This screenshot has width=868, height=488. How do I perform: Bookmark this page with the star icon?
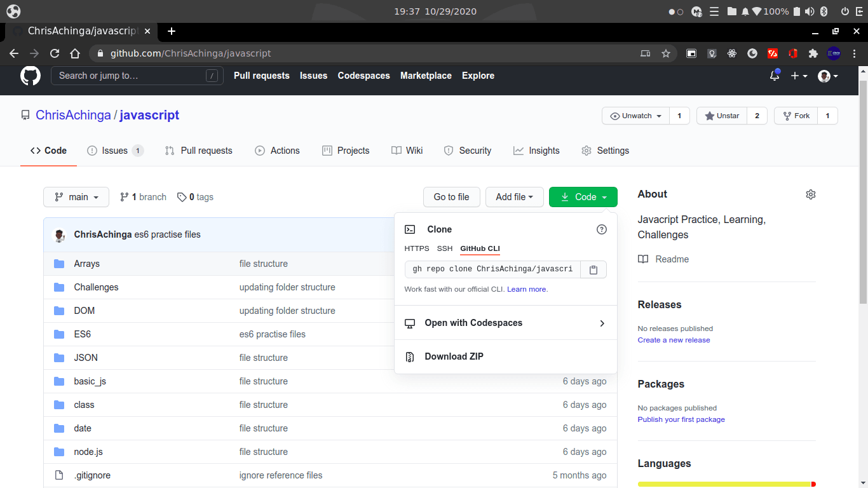click(x=666, y=53)
